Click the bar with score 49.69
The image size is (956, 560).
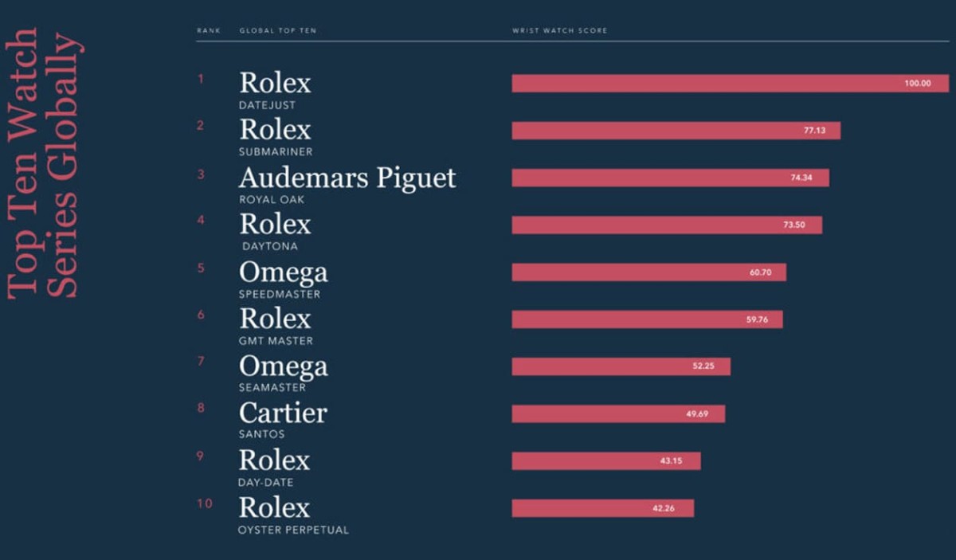click(618, 413)
